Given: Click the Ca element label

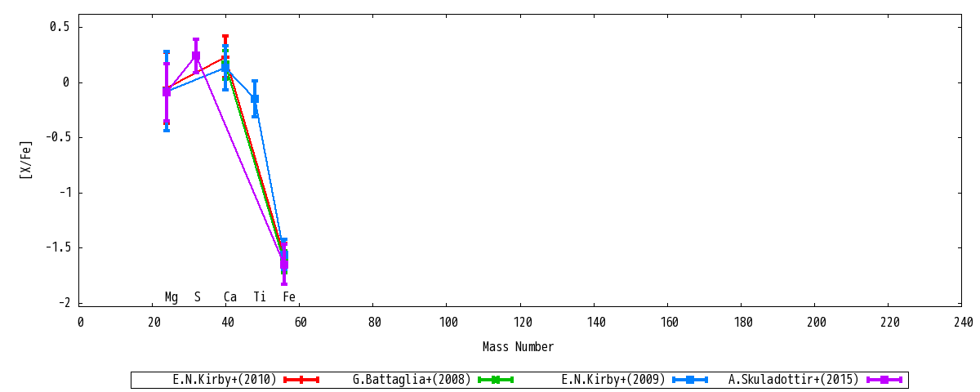Looking at the screenshot, I should pos(230,297).
